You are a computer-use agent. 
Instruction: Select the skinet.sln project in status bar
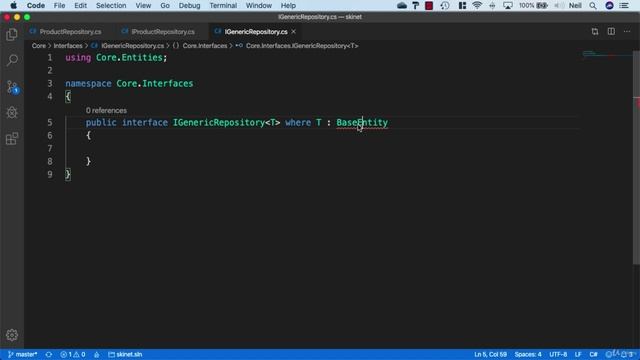125,354
